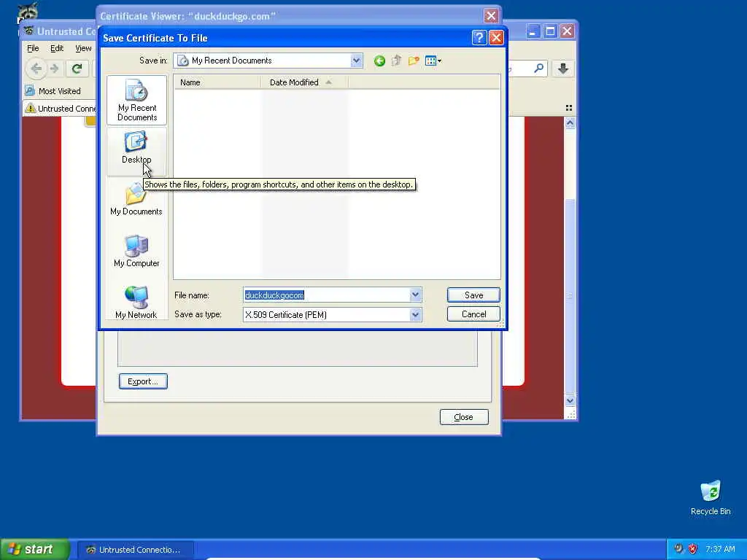Expand the Save in location dropdown
This screenshot has height=560, width=747.
click(x=356, y=61)
